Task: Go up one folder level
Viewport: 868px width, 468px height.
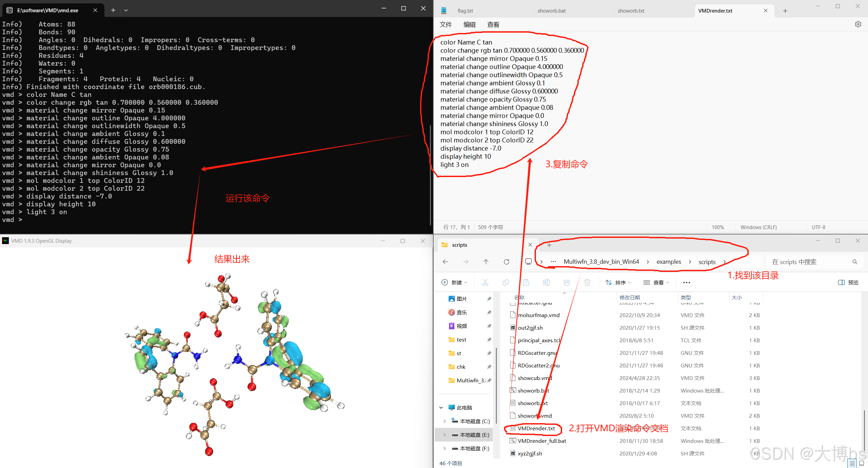Action: [486, 262]
